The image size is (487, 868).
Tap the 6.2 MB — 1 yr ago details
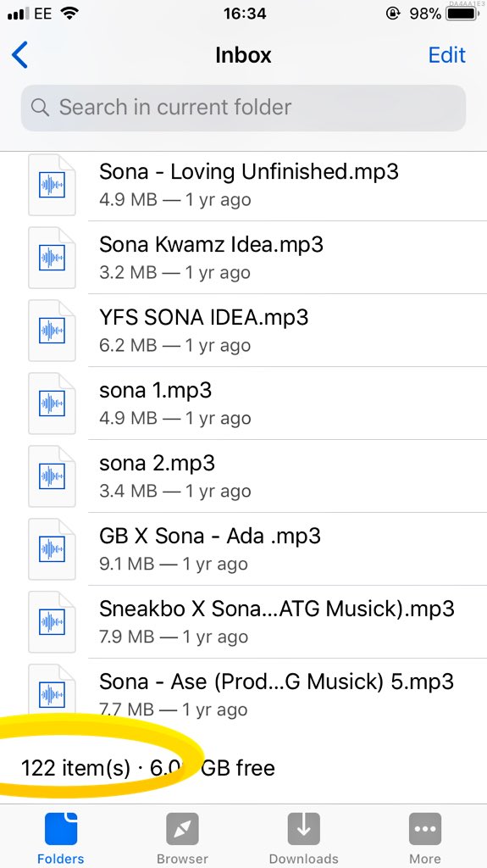point(174,346)
